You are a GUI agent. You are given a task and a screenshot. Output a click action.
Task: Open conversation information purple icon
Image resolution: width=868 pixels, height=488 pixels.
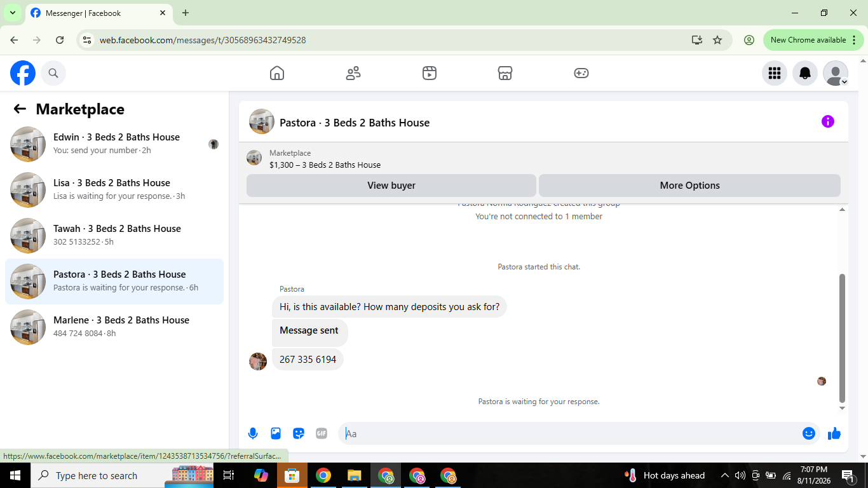coord(828,121)
